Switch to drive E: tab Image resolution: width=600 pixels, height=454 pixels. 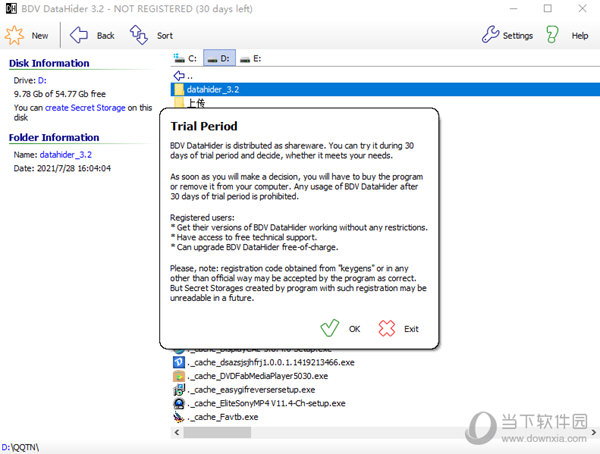(x=251, y=58)
